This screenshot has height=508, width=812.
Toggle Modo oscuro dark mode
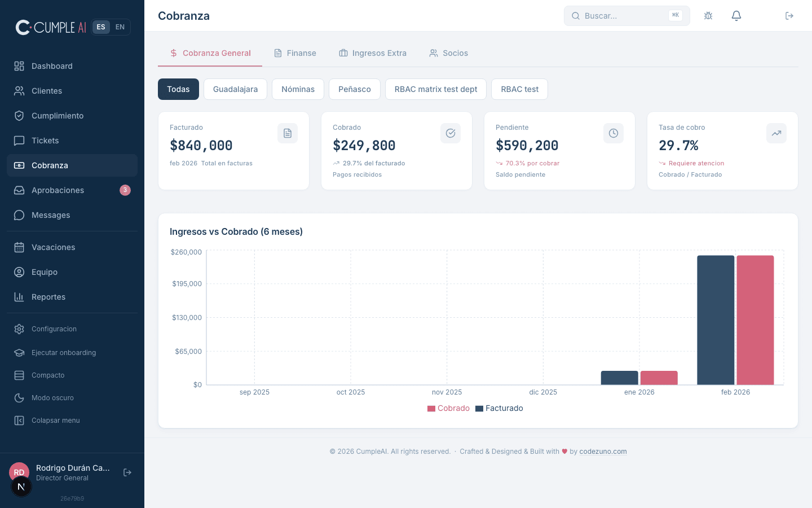click(52, 398)
